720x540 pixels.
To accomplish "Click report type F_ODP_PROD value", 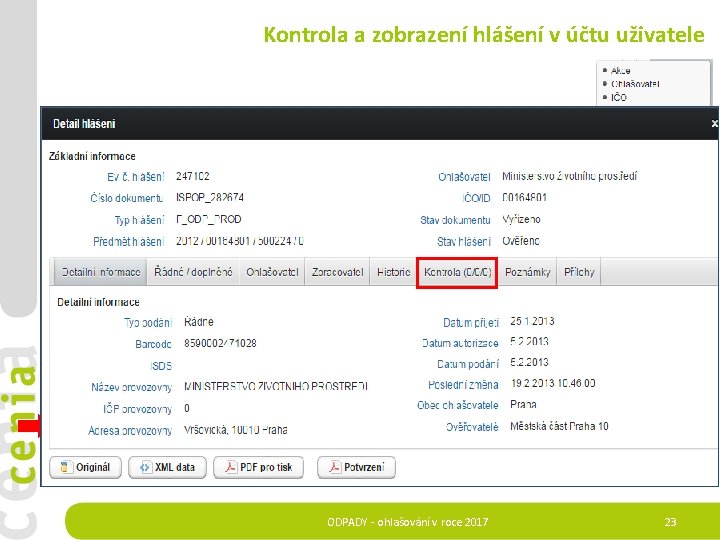I will [x=208, y=219].
